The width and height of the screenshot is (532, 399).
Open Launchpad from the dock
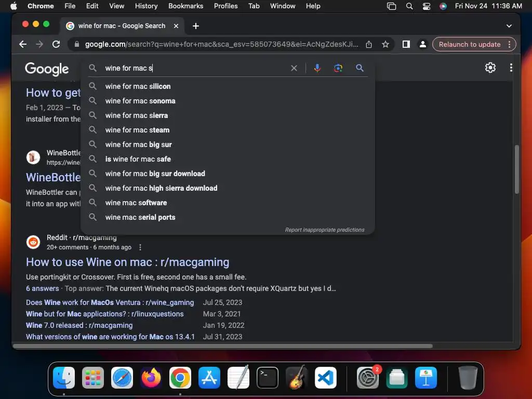[x=93, y=377]
